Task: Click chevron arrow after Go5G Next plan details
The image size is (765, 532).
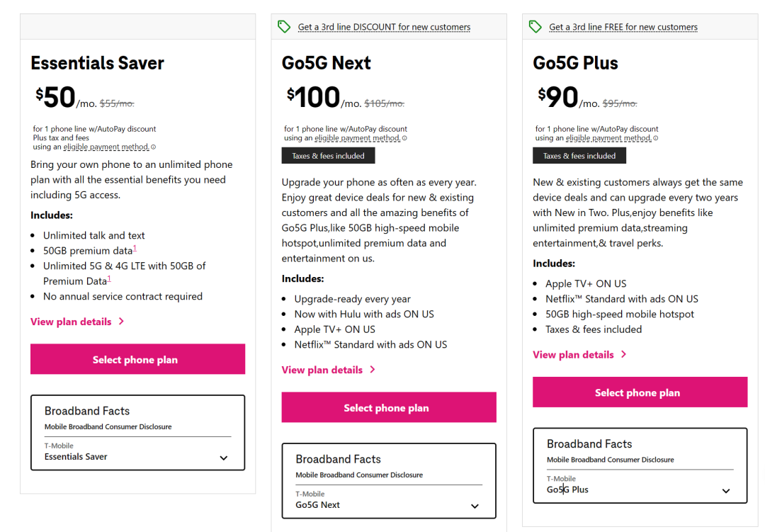Action: 373,370
